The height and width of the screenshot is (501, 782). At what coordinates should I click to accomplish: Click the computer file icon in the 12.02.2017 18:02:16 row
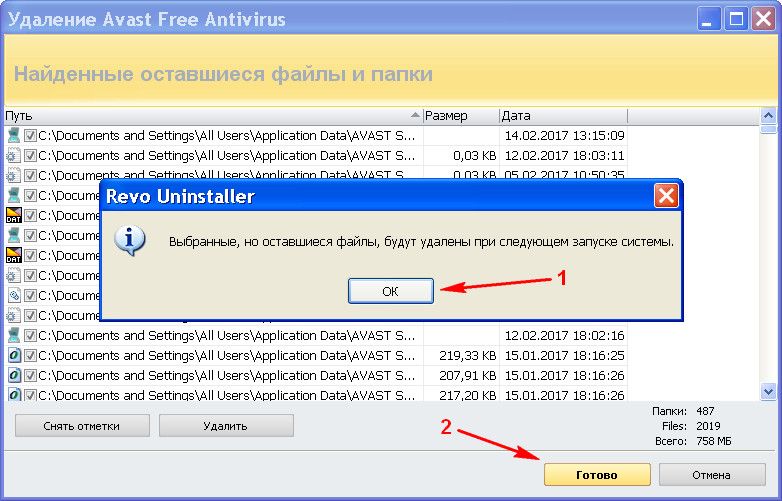pos(13,335)
